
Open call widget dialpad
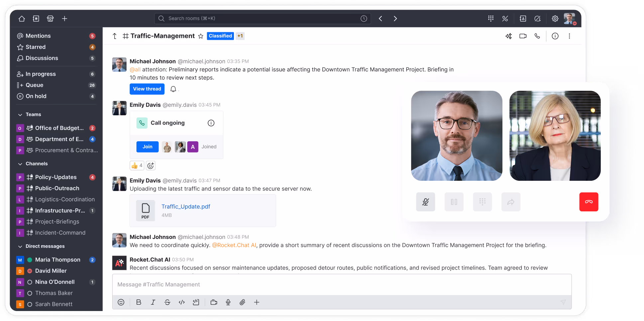[x=483, y=202]
